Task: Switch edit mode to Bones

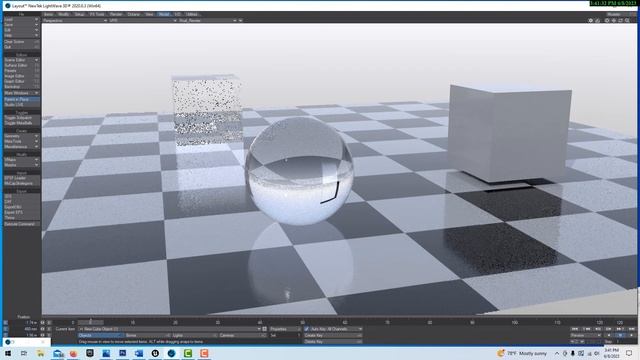Action: pyautogui.click(x=147, y=335)
